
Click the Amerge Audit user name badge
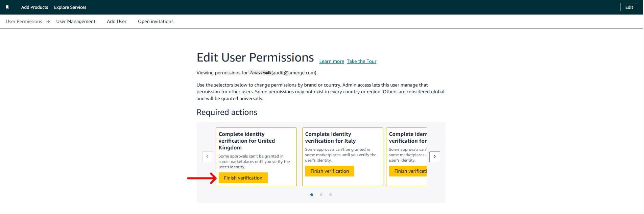pyautogui.click(x=260, y=73)
